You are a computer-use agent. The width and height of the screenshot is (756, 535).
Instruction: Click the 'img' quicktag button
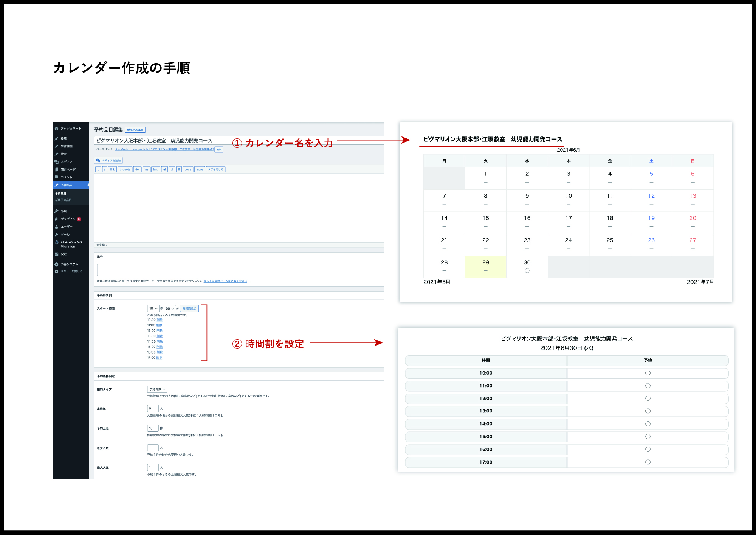click(x=156, y=169)
